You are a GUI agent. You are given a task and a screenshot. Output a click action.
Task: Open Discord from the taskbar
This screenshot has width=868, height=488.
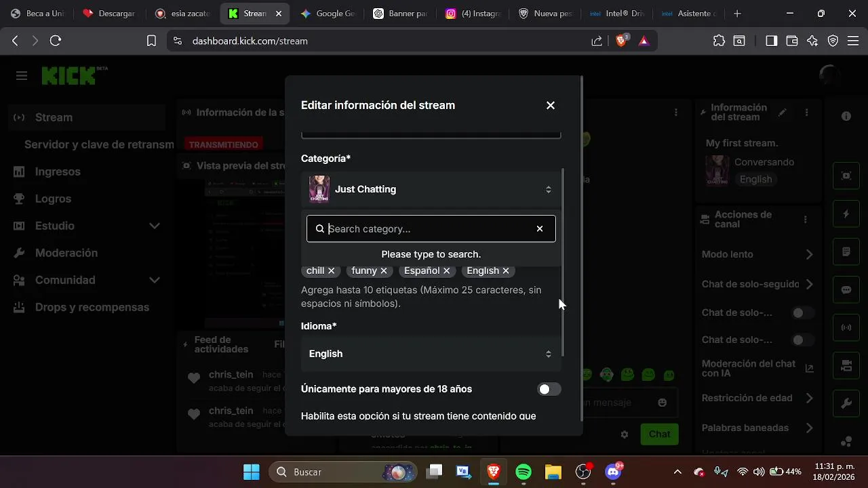click(613, 472)
